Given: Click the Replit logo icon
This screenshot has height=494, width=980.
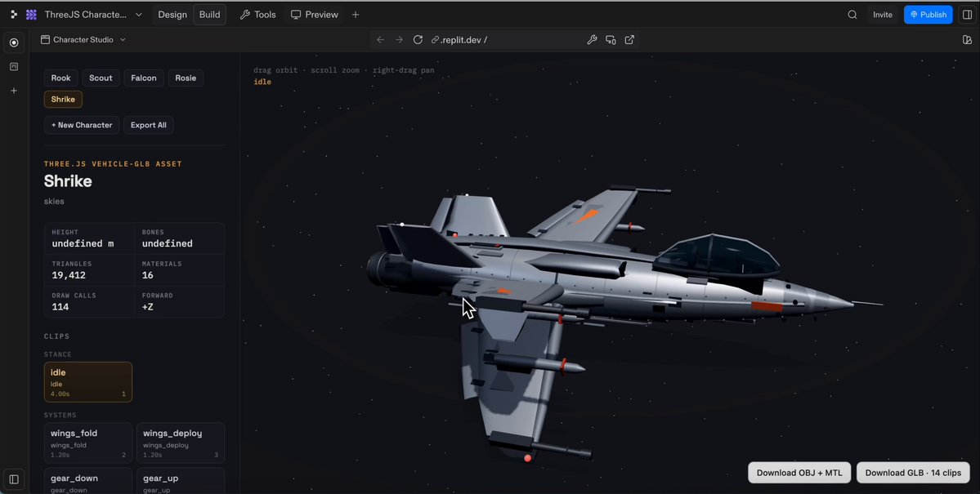Looking at the screenshot, I should [x=14, y=15].
